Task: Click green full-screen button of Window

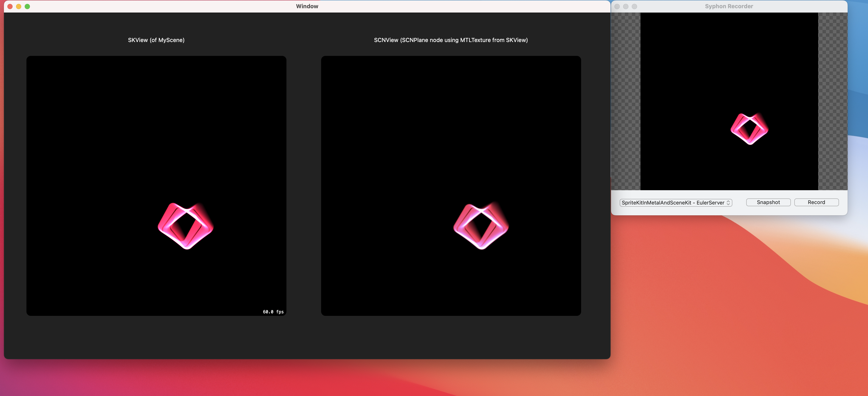Action: [27, 6]
